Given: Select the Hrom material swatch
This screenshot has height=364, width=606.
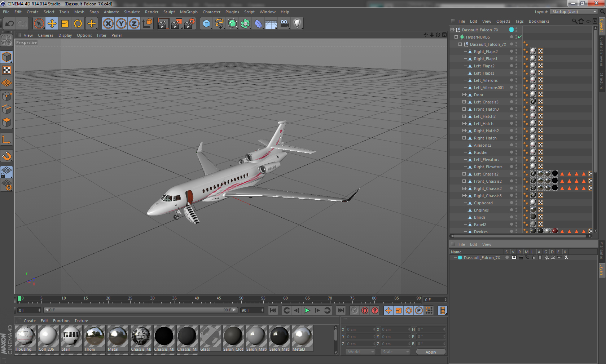Looking at the screenshot, I should (95, 338).
